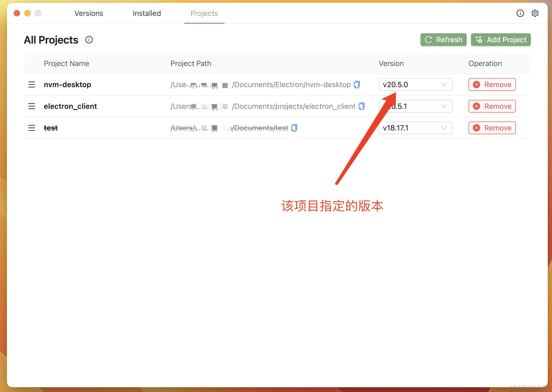
Task: Click the Add Project button
Action: point(500,40)
